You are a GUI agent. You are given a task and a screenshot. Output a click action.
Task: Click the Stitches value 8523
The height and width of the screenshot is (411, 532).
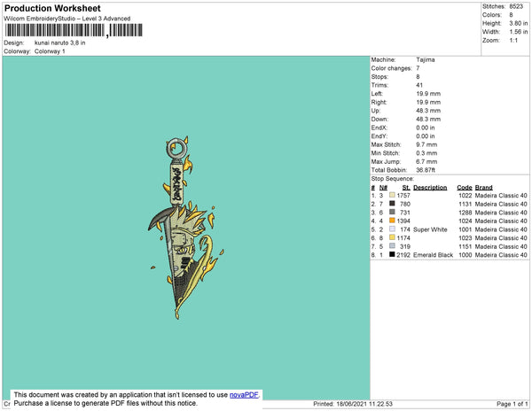(516, 6)
